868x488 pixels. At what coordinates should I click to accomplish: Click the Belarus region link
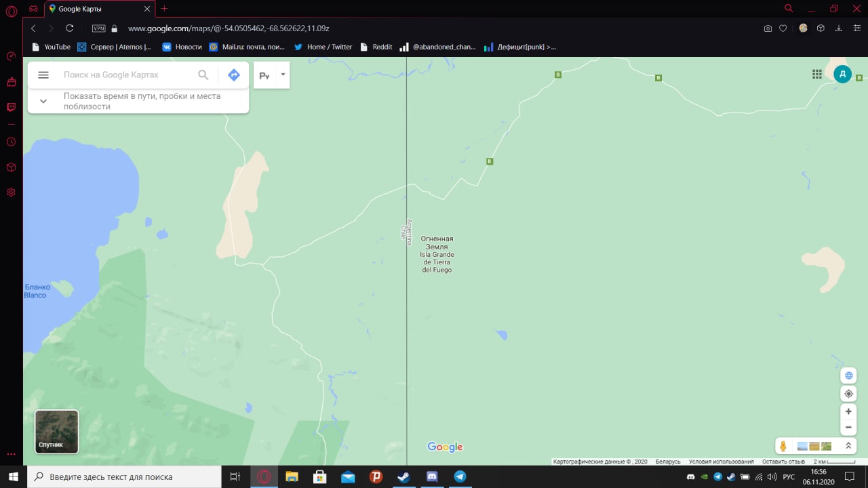point(668,462)
